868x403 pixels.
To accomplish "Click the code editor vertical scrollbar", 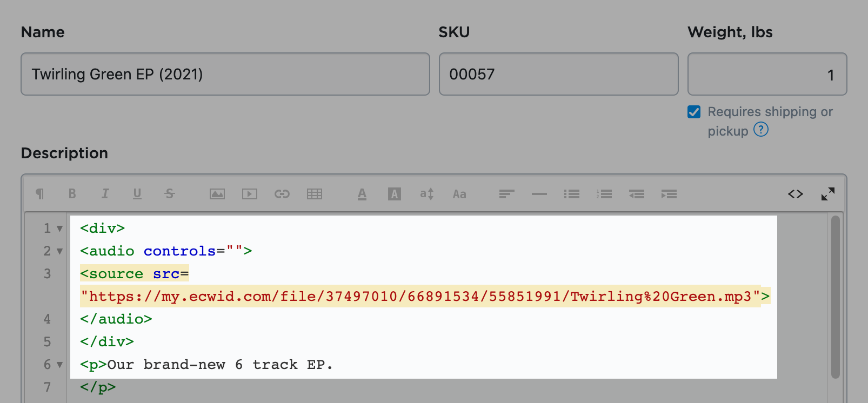I will (x=835, y=297).
